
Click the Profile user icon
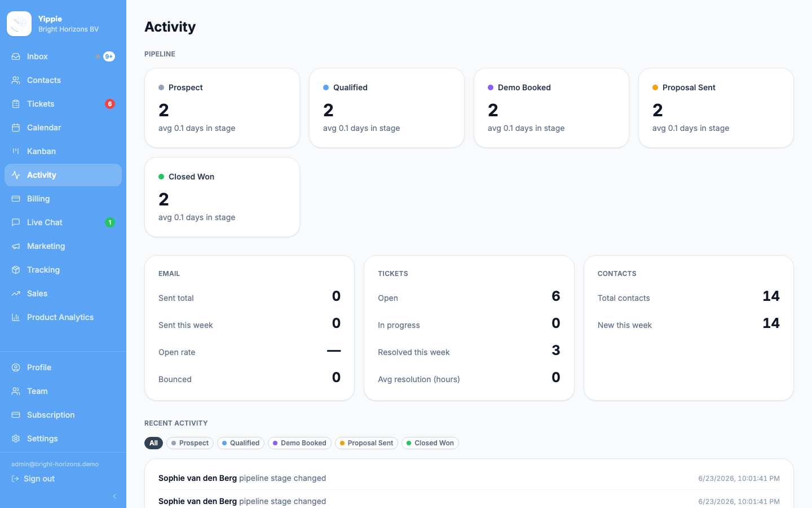click(x=16, y=367)
